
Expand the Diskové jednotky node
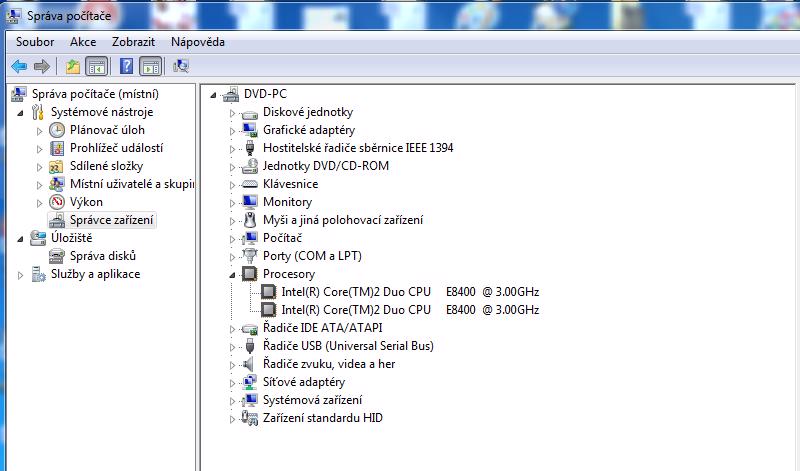(x=232, y=113)
